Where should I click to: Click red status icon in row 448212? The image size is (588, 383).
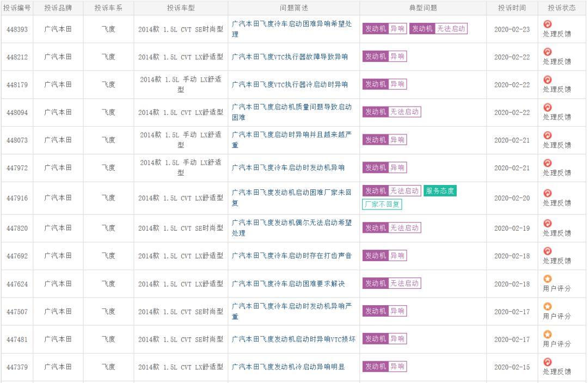coord(548,52)
